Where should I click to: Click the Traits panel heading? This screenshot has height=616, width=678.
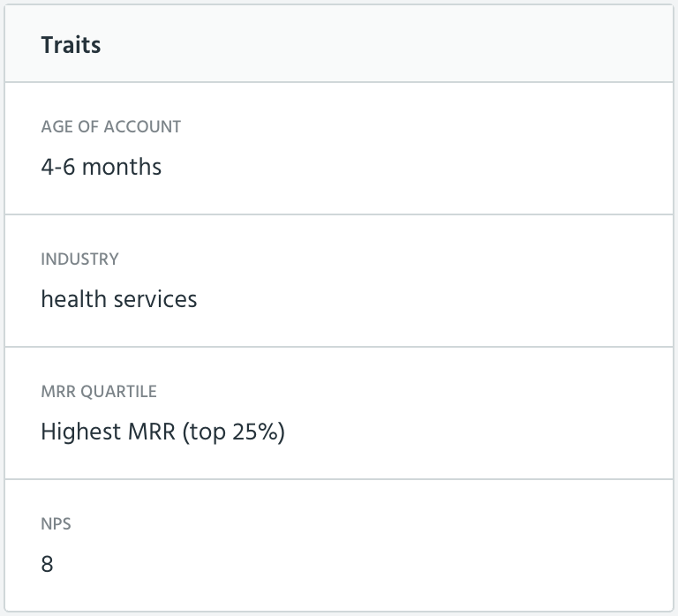(x=71, y=45)
